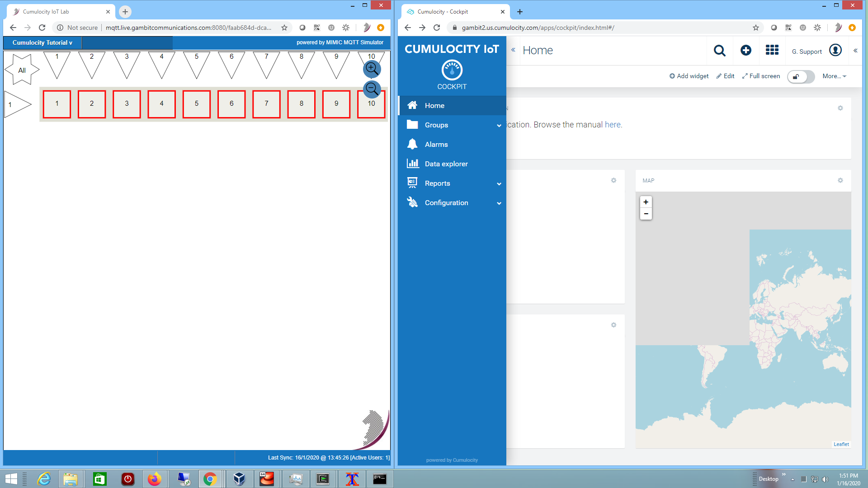Viewport: 868px width, 488px height.
Task: Collapse the right drawer double chevron
Action: tap(855, 51)
